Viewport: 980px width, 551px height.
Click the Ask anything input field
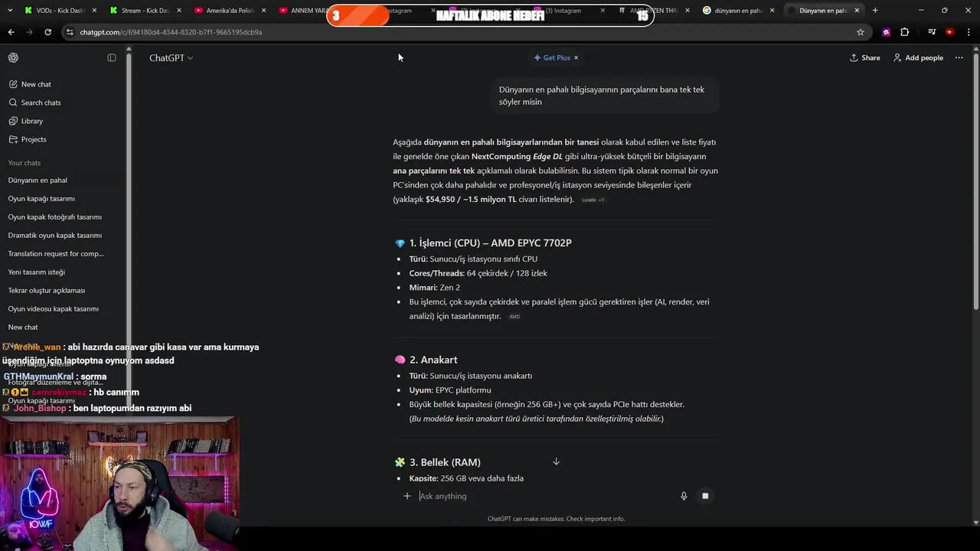tap(544, 496)
